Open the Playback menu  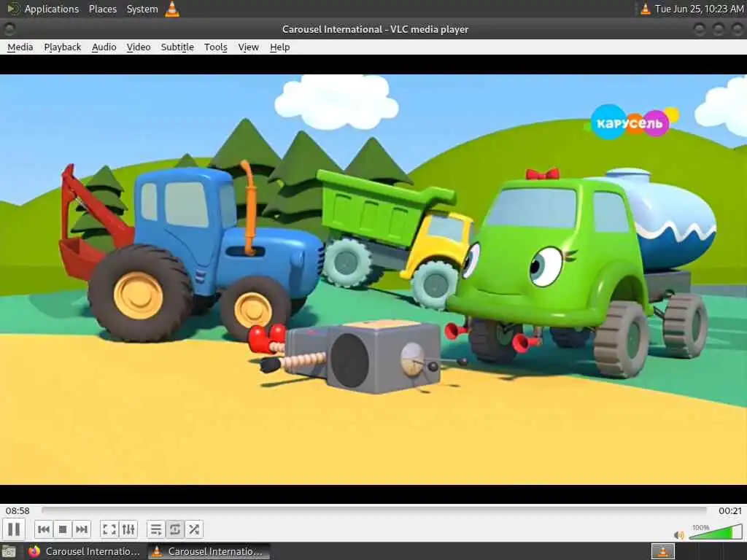[x=63, y=47]
